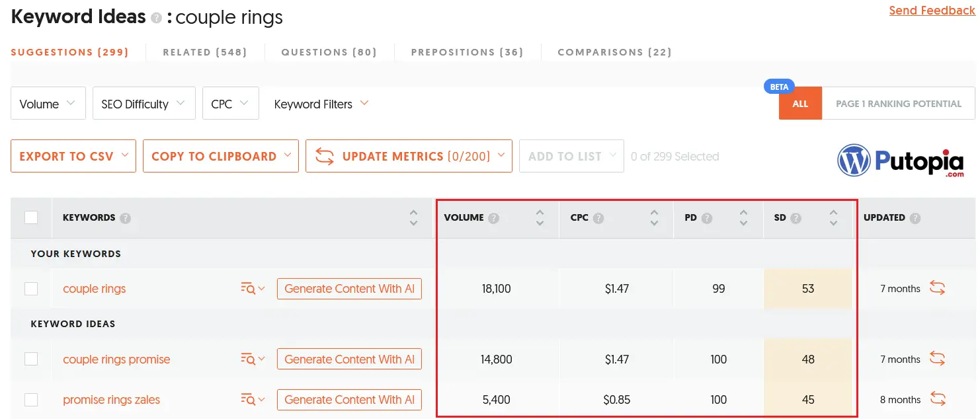The width and height of the screenshot is (980, 419).
Task: Click the help icon next to UPDATED header
Action: coord(915,218)
